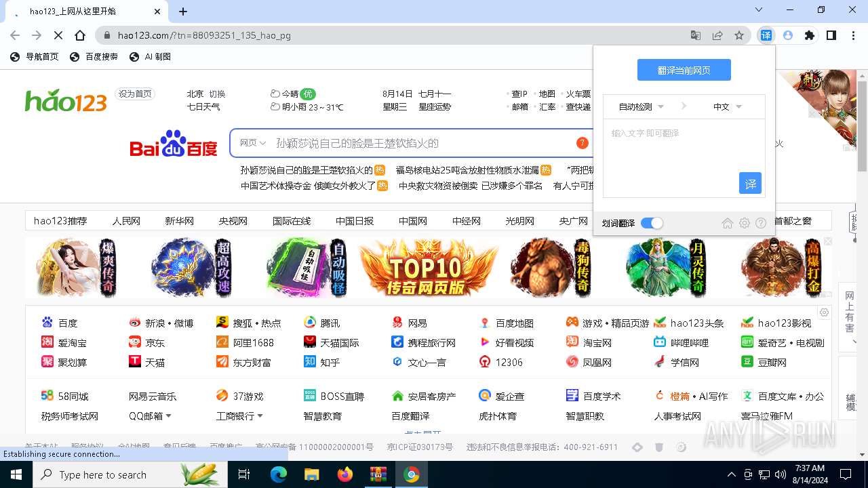
Task: Click 切换 to change city
Action: (x=217, y=94)
